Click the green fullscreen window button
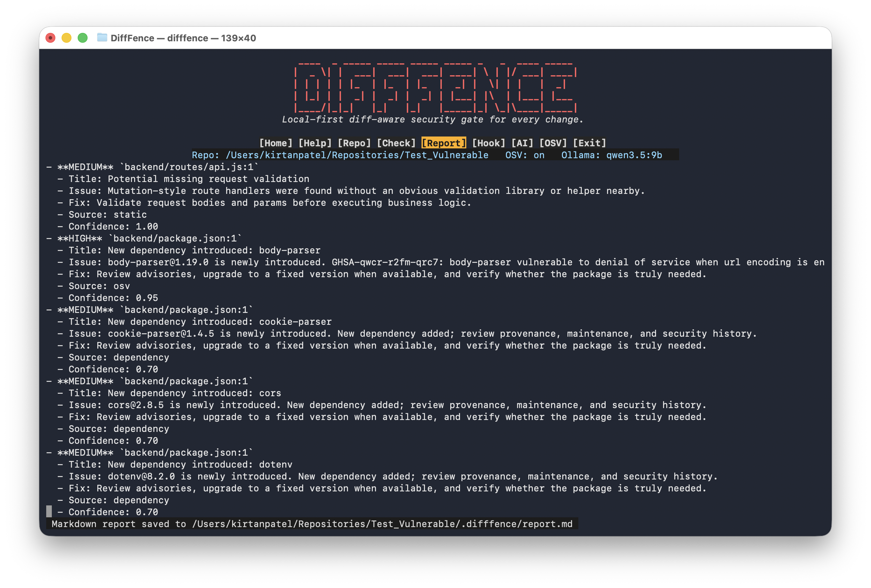This screenshot has width=871, height=588. tap(83, 38)
